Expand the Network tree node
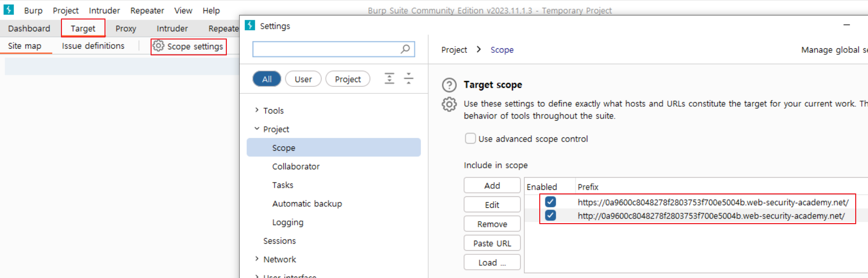 257,259
